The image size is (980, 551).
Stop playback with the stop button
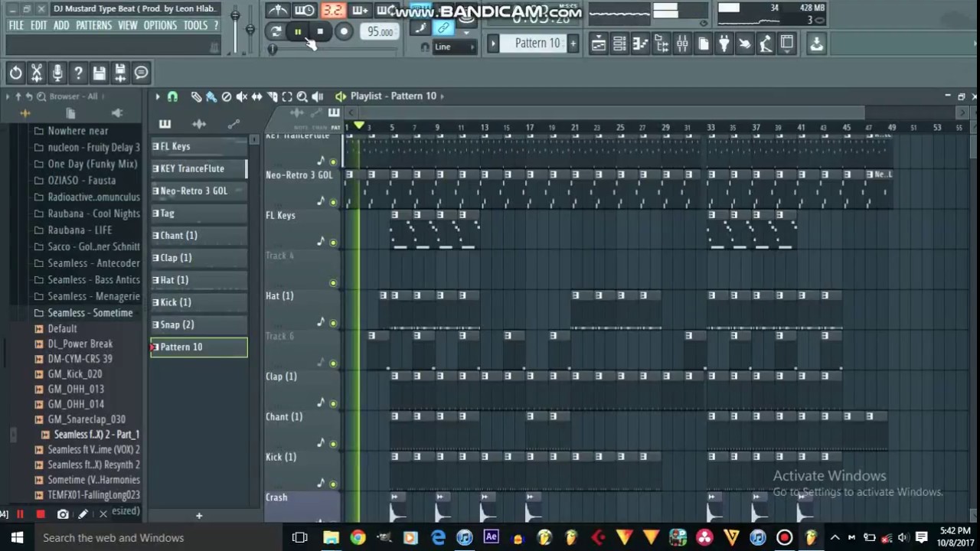(320, 31)
